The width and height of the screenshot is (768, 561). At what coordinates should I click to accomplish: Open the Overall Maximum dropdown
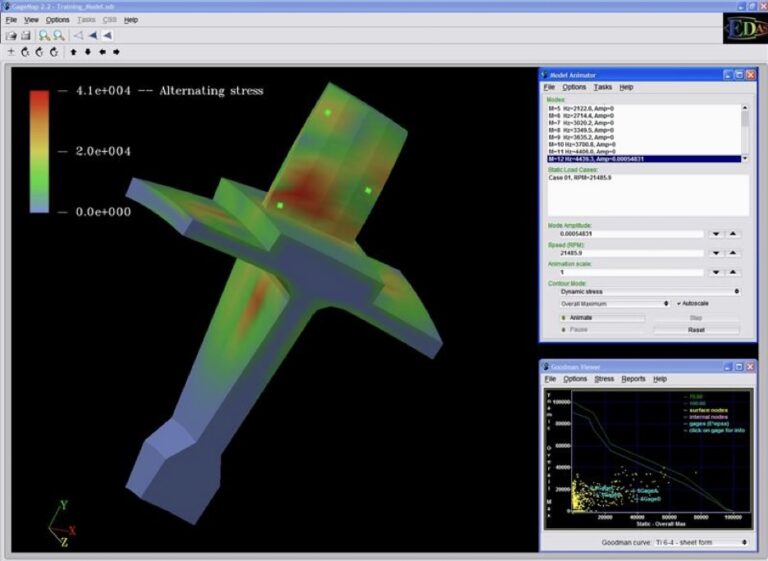click(615, 304)
